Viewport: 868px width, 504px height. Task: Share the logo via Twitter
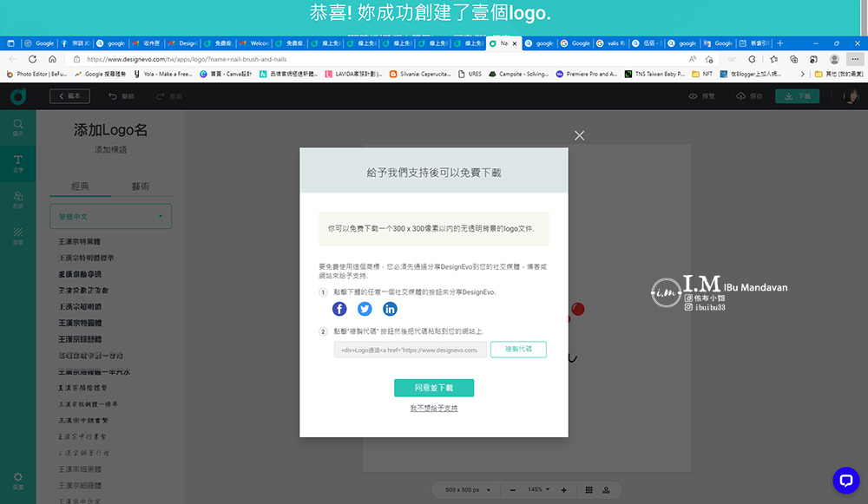click(x=365, y=308)
